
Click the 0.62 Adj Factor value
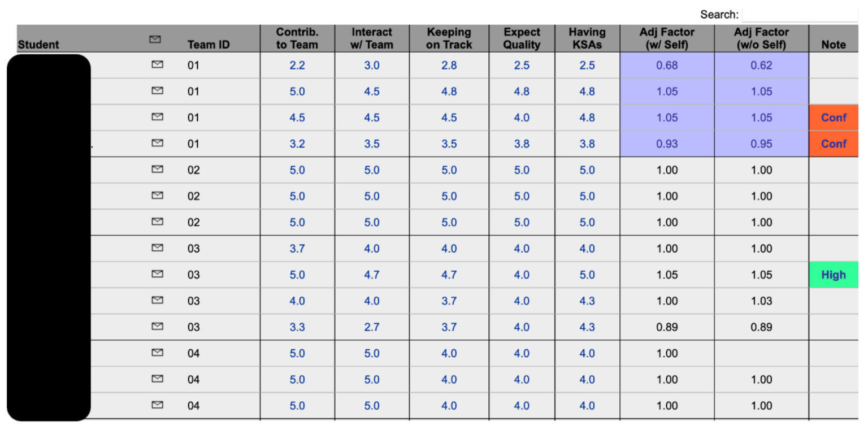[x=761, y=66]
